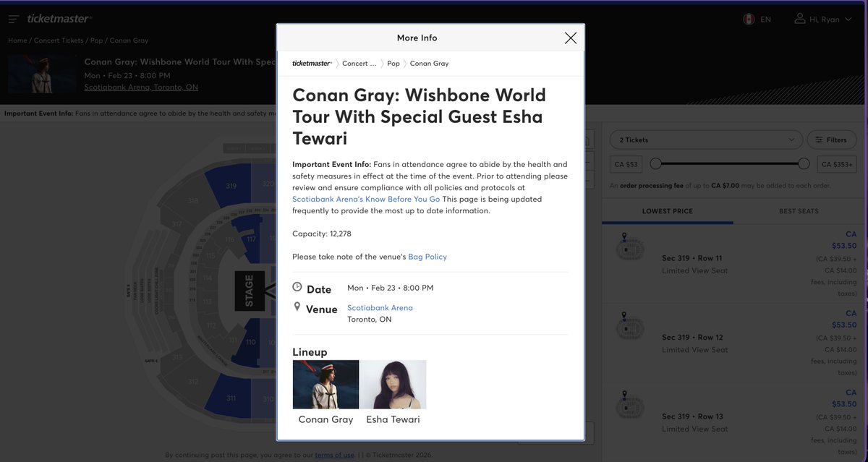The image size is (868, 462).
Task: Open the Concert breadcrumb in the dialog
Action: (359, 64)
